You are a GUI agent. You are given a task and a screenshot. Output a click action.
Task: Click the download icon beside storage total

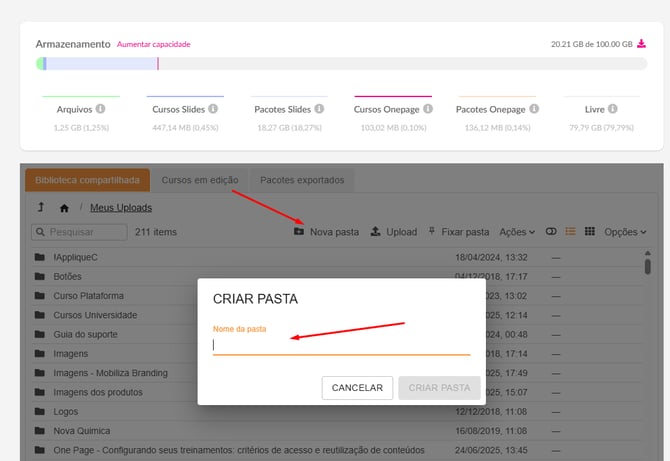(x=641, y=44)
